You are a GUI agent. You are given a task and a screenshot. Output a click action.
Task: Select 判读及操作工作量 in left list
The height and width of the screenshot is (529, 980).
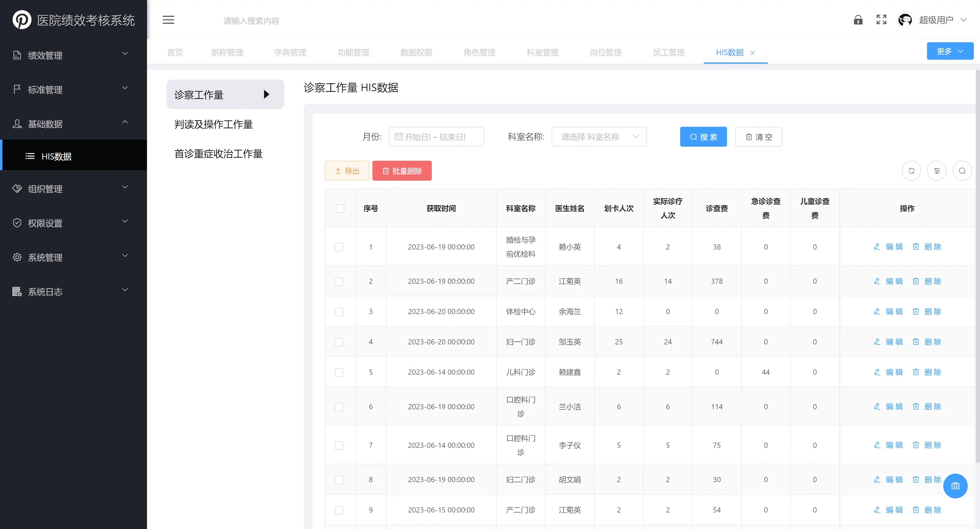[x=225, y=124]
